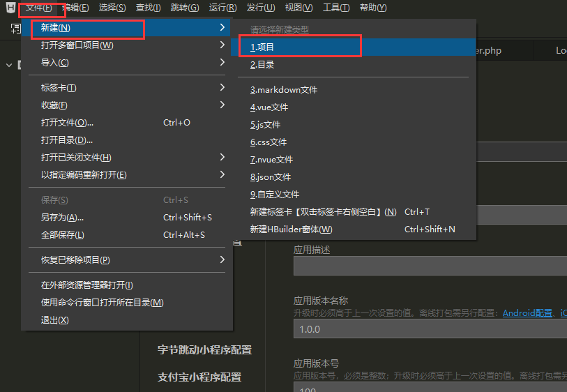The height and width of the screenshot is (392, 567).
Task: Open the 编辑(E) menu
Action: (x=75, y=8)
